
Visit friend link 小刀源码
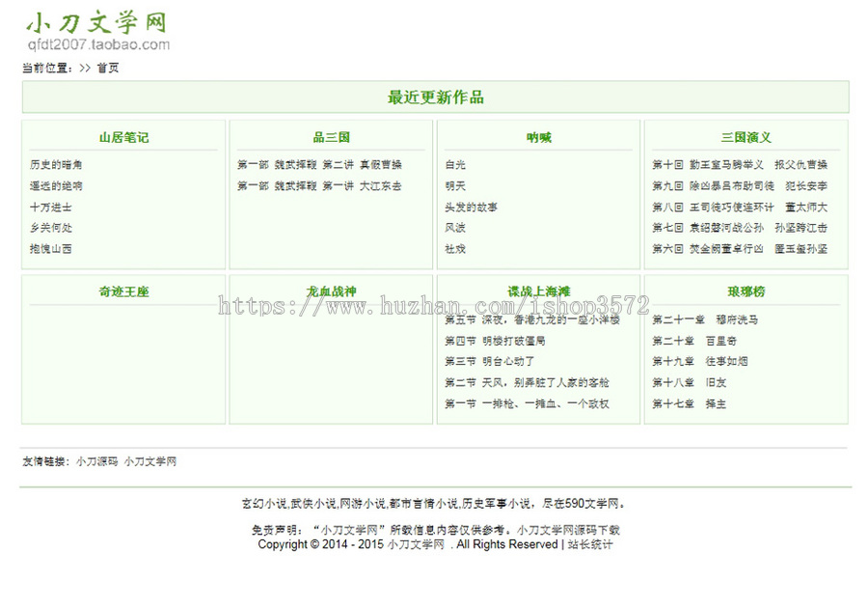pyautogui.click(x=96, y=461)
